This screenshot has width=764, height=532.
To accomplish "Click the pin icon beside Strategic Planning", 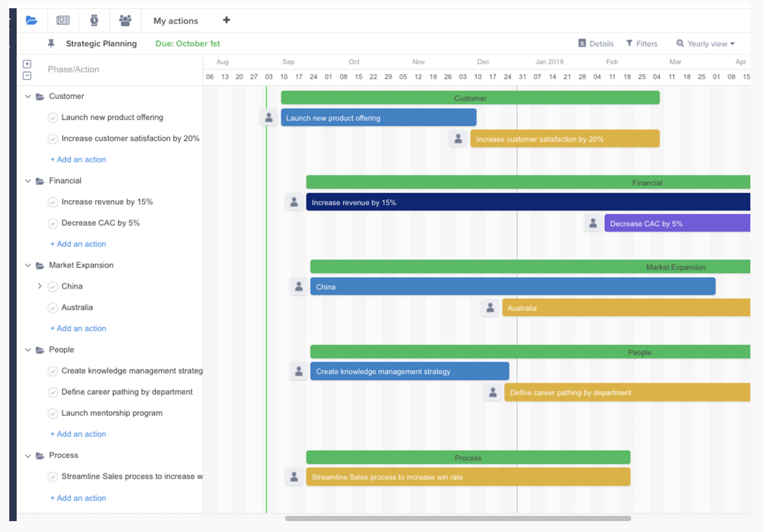I will [51, 44].
